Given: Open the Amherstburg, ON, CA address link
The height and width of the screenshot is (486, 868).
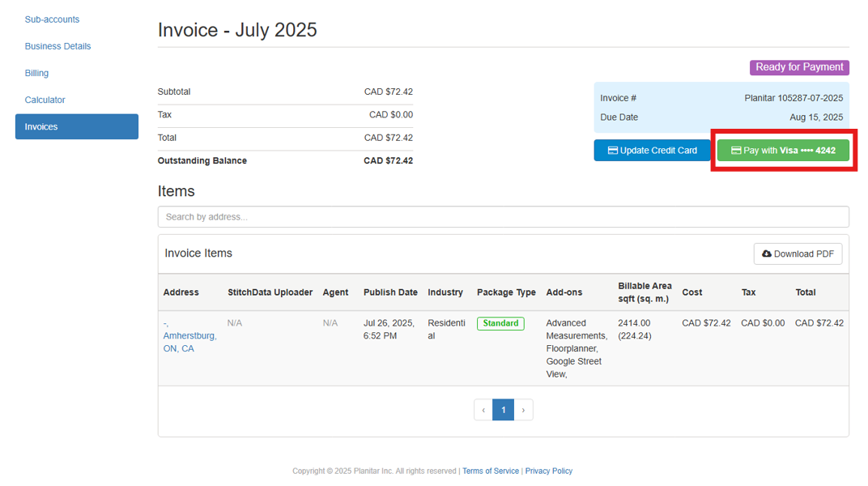Looking at the screenshot, I should coord(189,335).
